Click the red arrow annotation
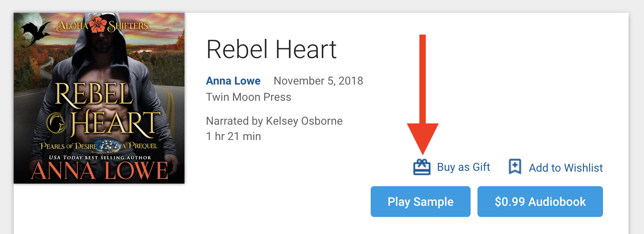644x234 pixels. 422,94
